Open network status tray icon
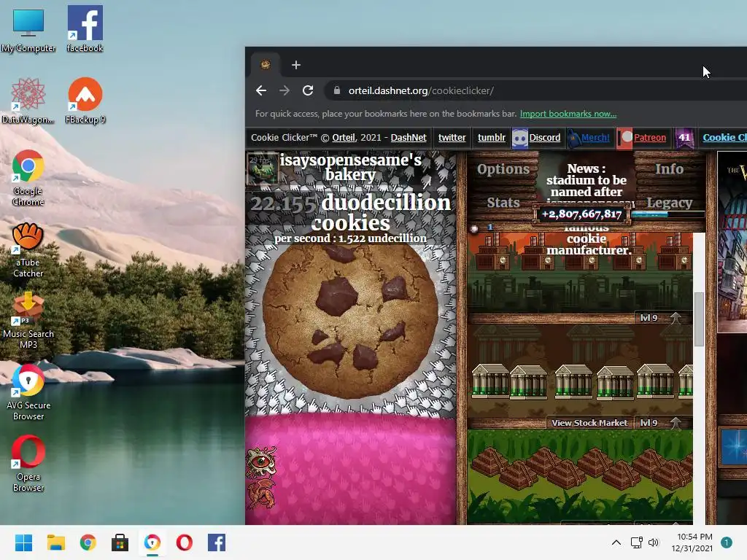 pos(636,542)
